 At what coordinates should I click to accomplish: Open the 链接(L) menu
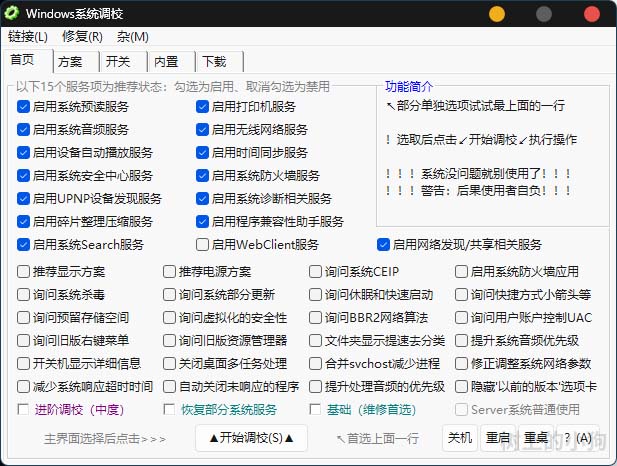tap(28, 37)
